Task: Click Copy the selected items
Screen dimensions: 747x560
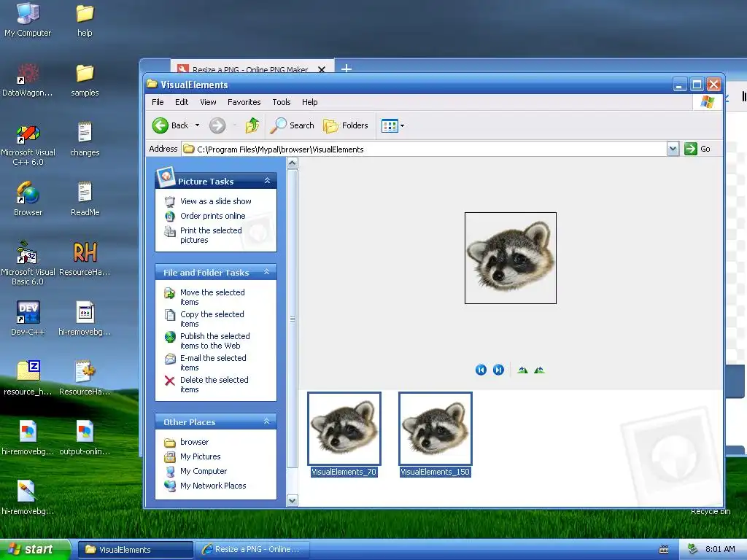Action: pos(212,319)
